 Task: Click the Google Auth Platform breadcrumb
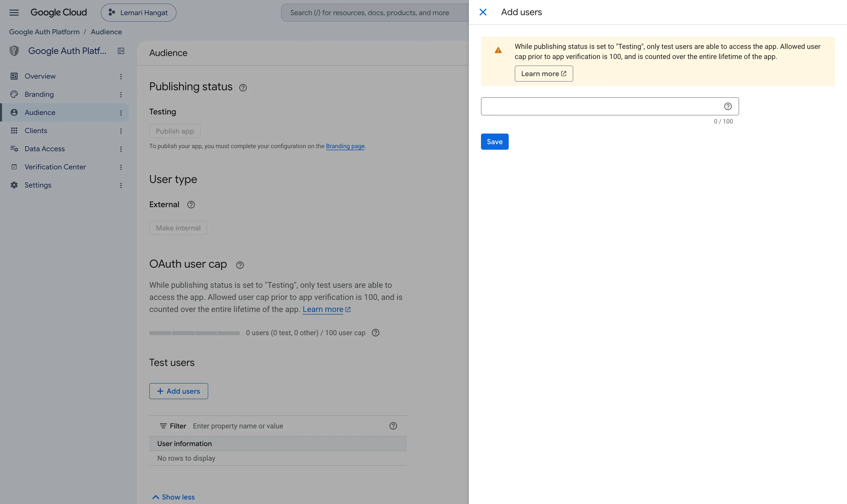[44, 32]
